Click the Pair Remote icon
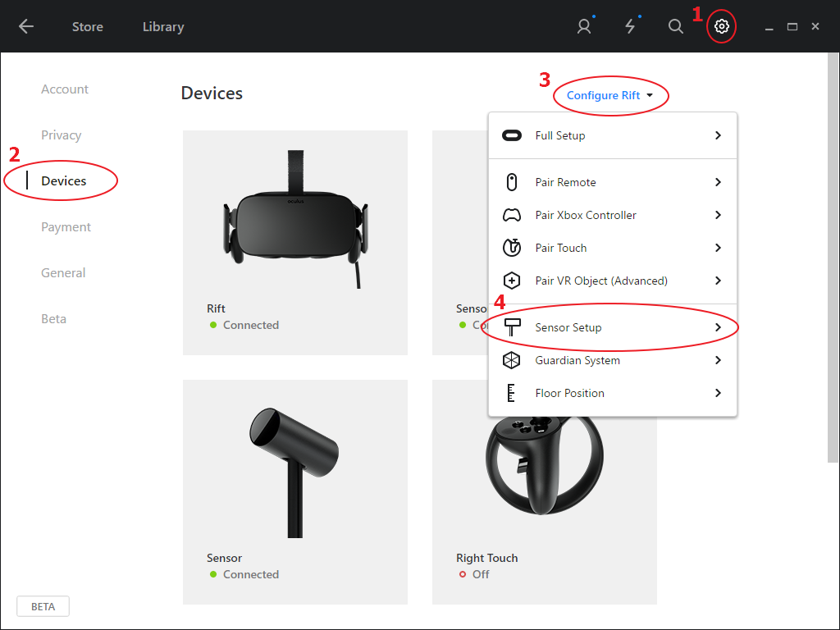 tap(512, 182)
